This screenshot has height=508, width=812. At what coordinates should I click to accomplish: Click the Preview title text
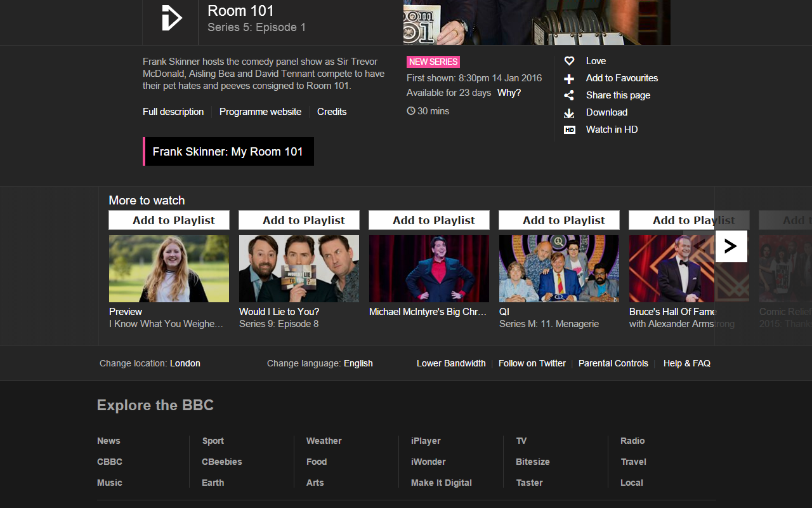[x=126, y=312]
